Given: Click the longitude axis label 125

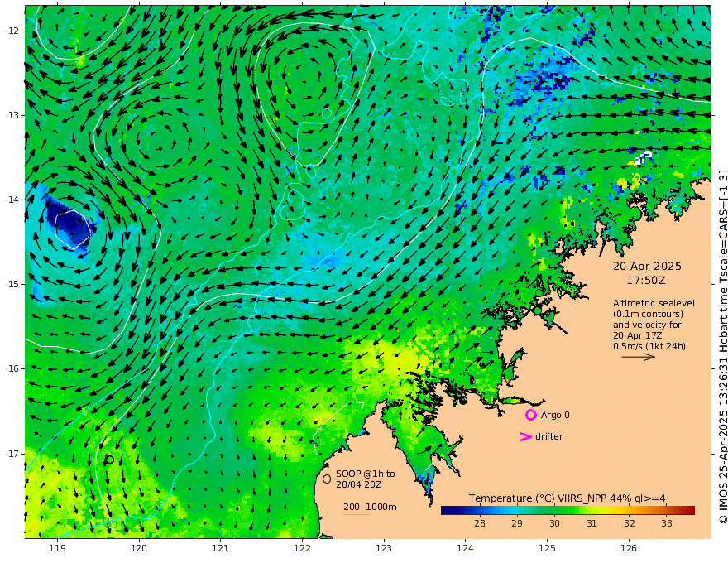Looking at the screenshot, I should click(547, 549).
